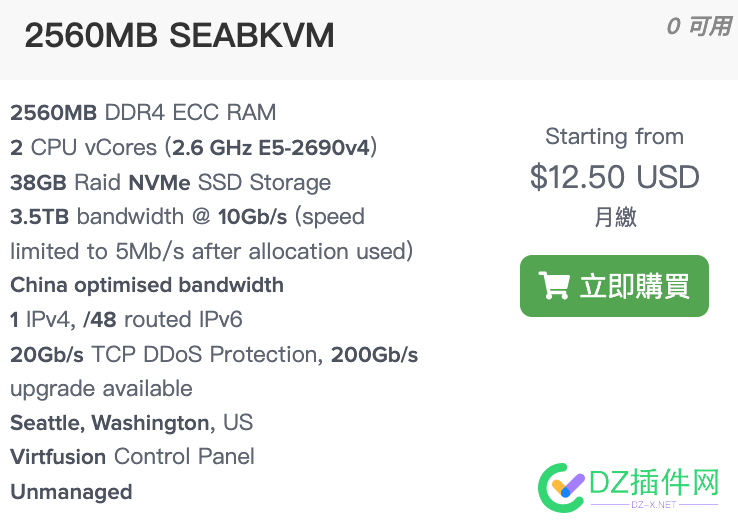This screenshot has width=738, height=528.
Task: Click the 20Gb/s TCP DDoS Protection text
Action: tap(167, 354)
